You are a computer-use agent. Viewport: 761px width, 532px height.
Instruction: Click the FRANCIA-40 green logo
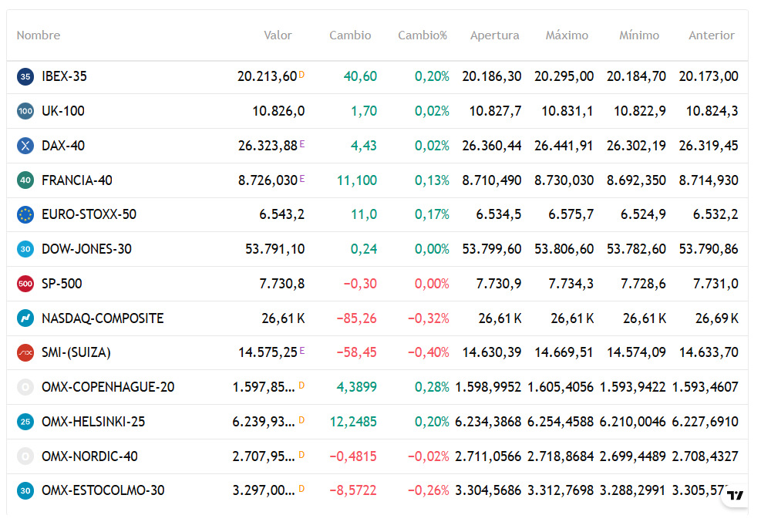[25, 180]
